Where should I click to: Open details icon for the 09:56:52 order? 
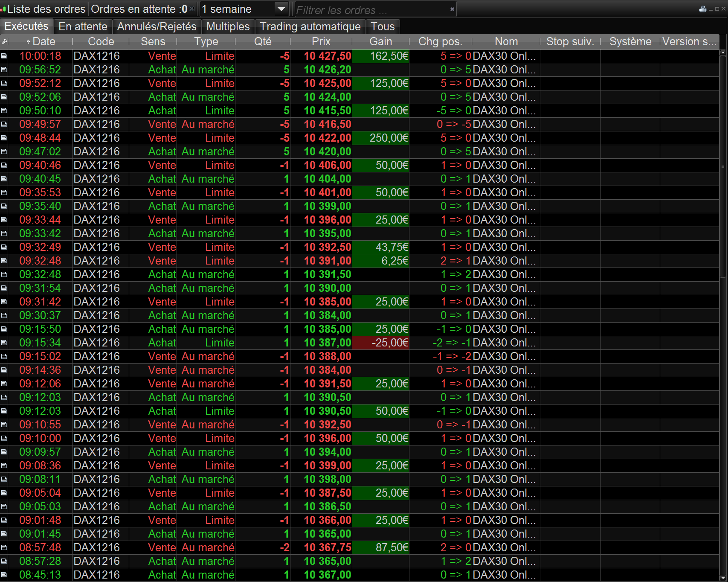coord(4,70)
